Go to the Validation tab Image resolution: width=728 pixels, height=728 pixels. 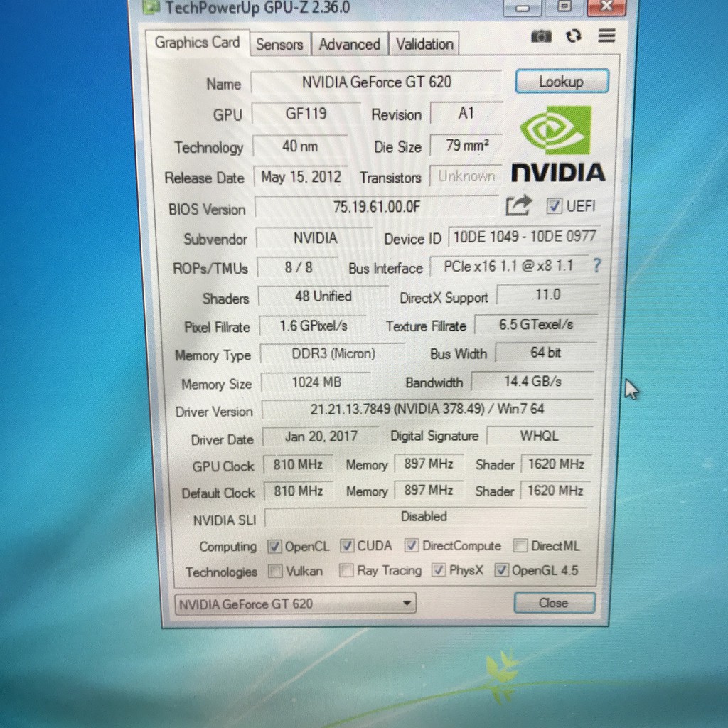[424, 44]
